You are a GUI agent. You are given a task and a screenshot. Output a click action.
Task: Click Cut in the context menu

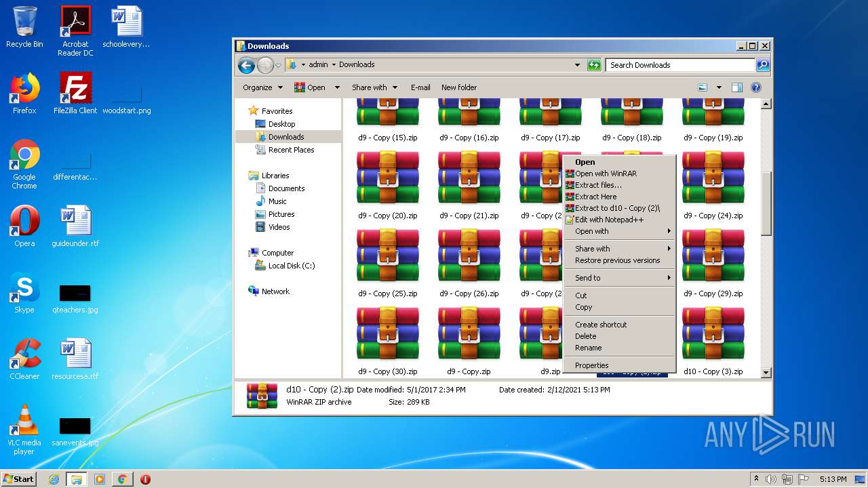point(620,296)
